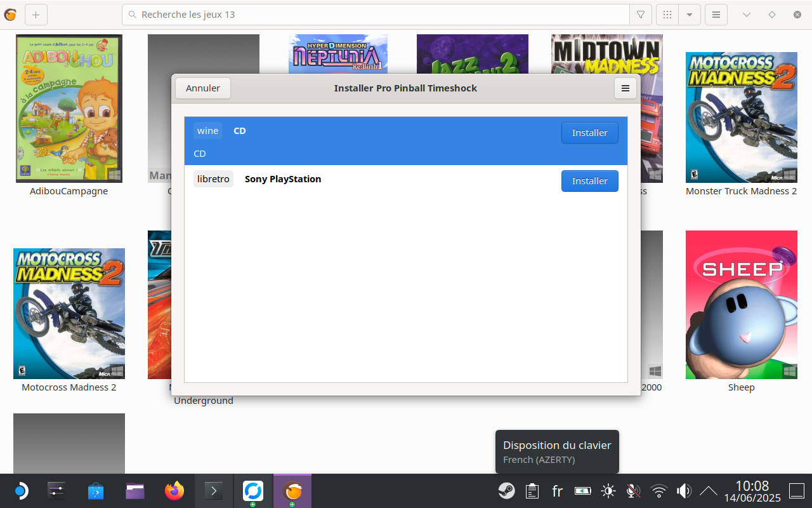Click the clock showing 10:08
812x508 pixels.
pos(752,487)
